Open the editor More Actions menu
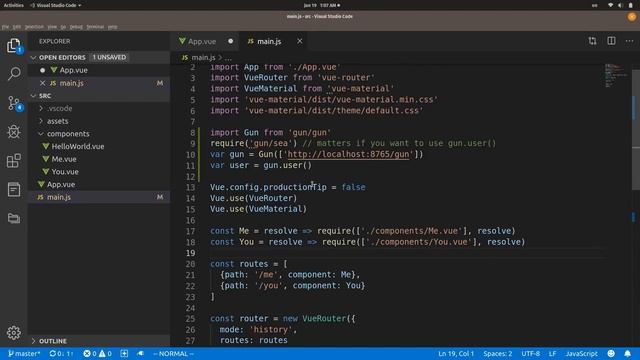Image resolution: width=640 pixels, height=360 pixels. (x=629, y=41)
